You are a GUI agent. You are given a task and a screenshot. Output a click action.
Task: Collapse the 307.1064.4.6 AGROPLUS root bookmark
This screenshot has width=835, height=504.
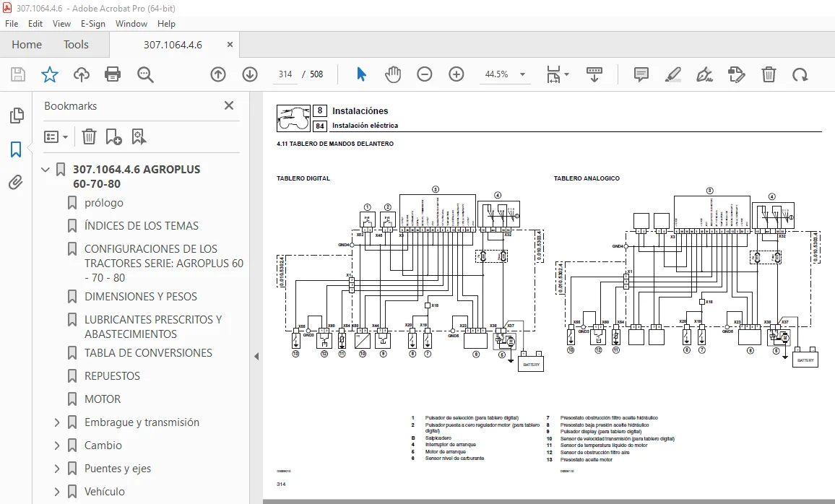point(46,170)
